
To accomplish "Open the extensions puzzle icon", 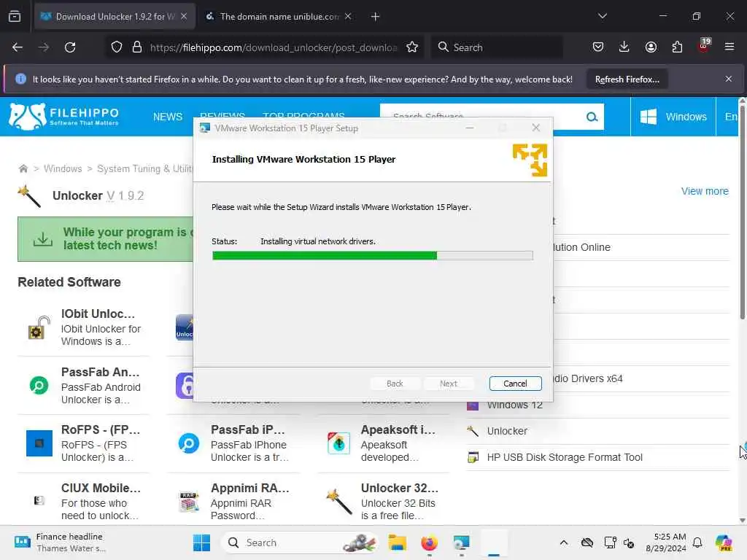I will pos(677,47).
